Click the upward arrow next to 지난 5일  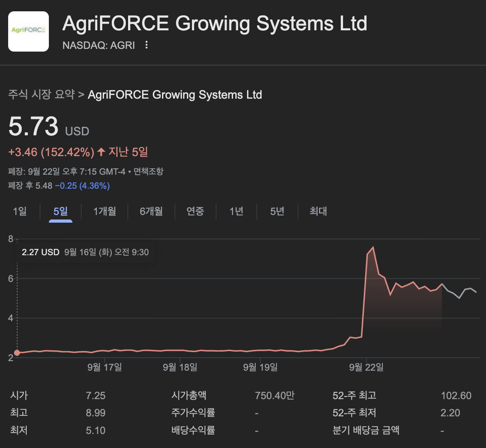101,152
